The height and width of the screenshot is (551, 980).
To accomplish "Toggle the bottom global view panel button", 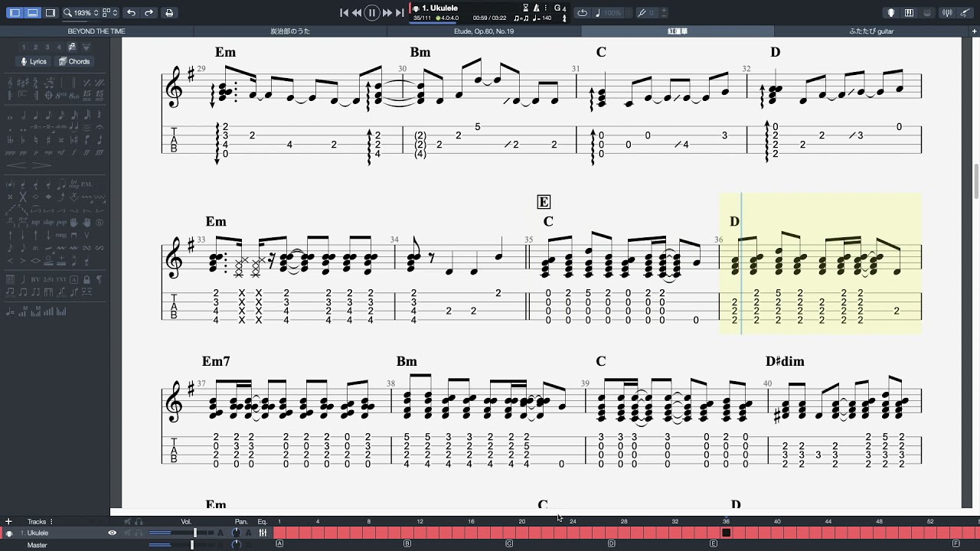I will tap(32, 12).
